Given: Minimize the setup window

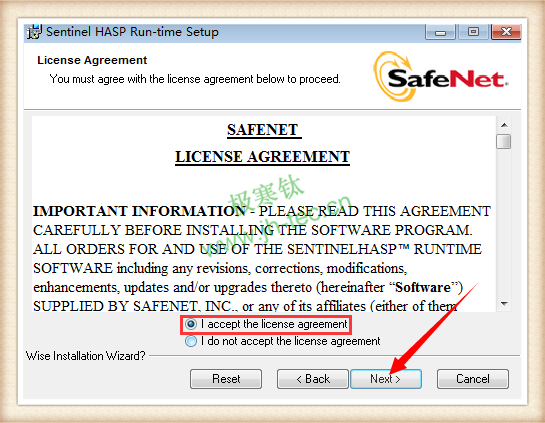Looking at the screenshot, I should [440, 32].
